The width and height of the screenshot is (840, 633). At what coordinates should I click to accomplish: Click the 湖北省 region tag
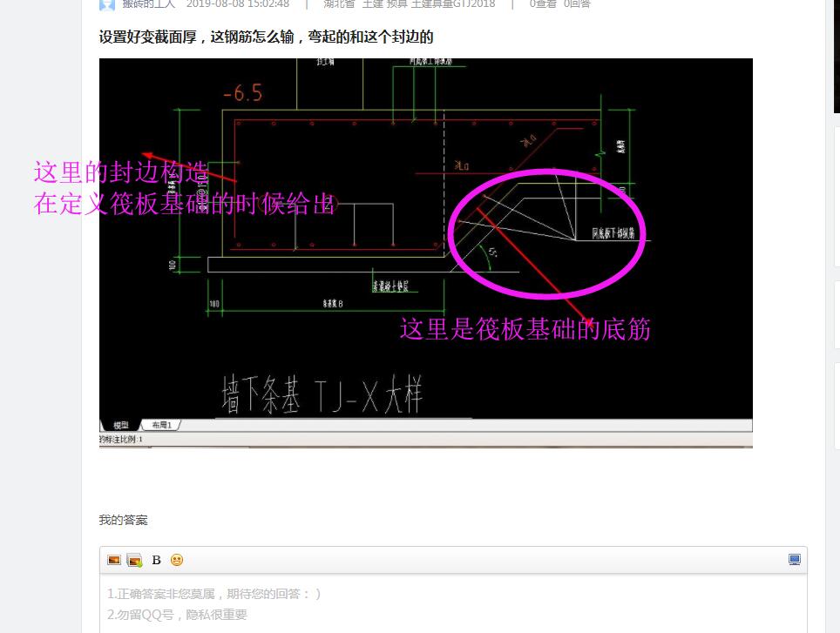click(339, 4)
